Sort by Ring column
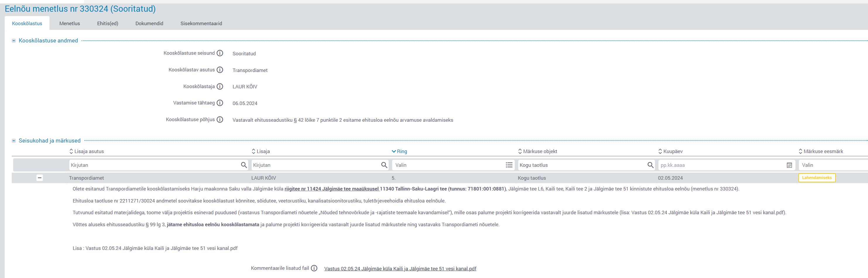This screenshot has width=868, height=278. (x=399, y=151)
